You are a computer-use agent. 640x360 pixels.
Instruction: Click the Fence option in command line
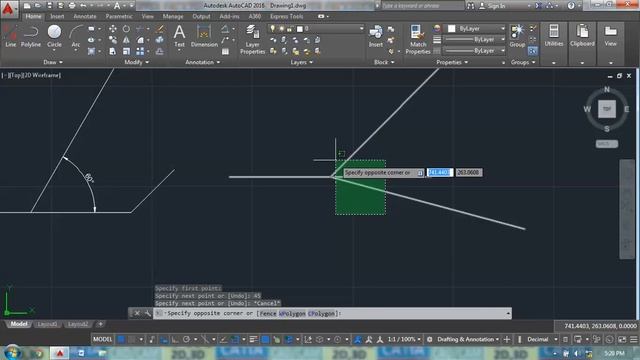tap(268, 313)
